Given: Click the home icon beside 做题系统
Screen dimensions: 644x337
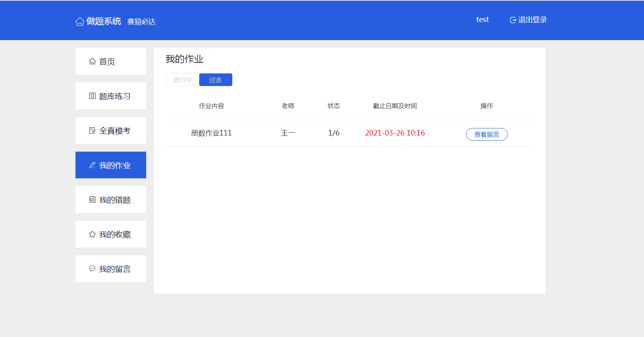Looking at the screenshot, I should [80, 22].
